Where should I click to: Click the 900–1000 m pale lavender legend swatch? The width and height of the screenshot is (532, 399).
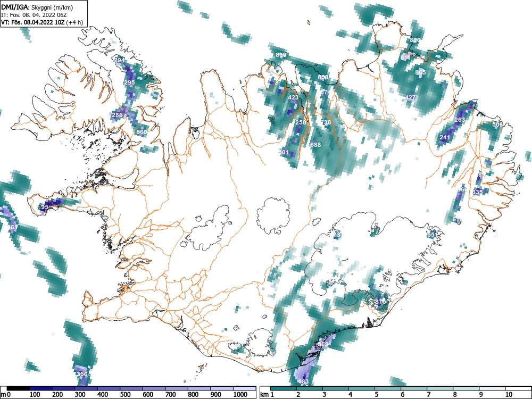pos(222,388)
